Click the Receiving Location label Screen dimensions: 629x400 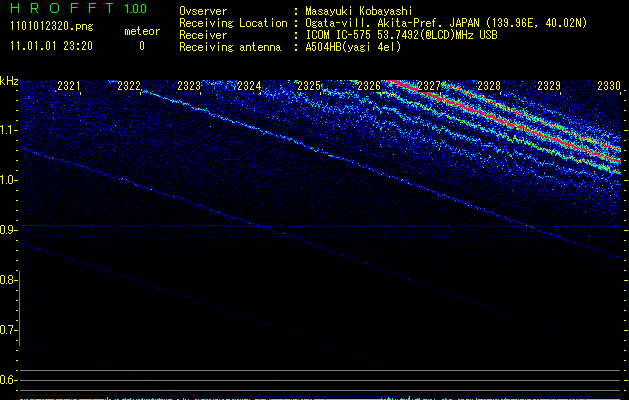click(233, 23)
